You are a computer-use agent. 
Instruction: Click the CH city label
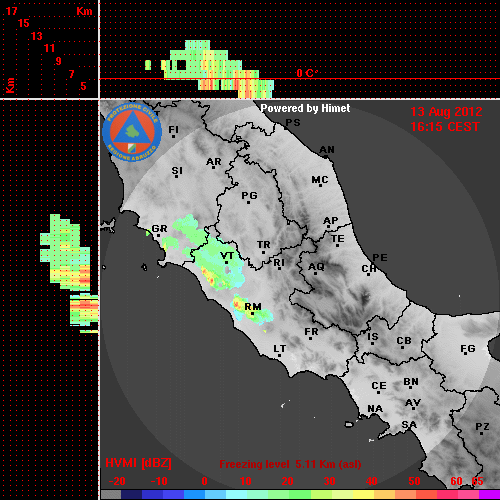[369, 268]
